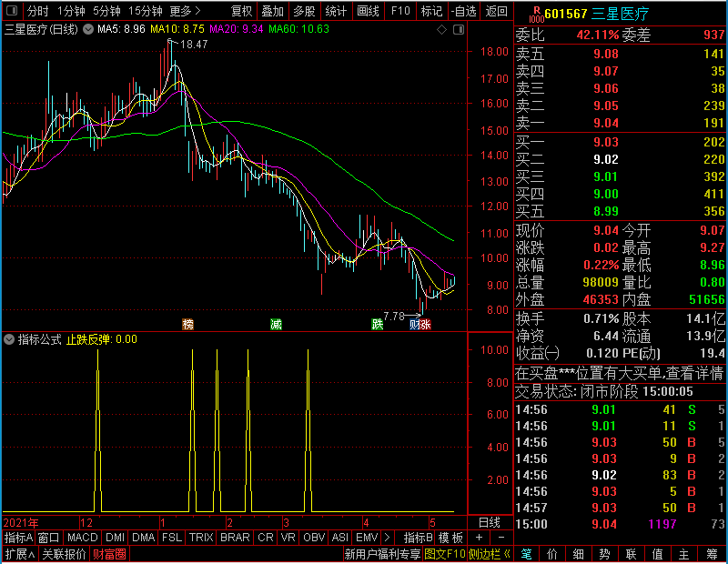Select the 筹 tab in sidebar

[713, 554]
